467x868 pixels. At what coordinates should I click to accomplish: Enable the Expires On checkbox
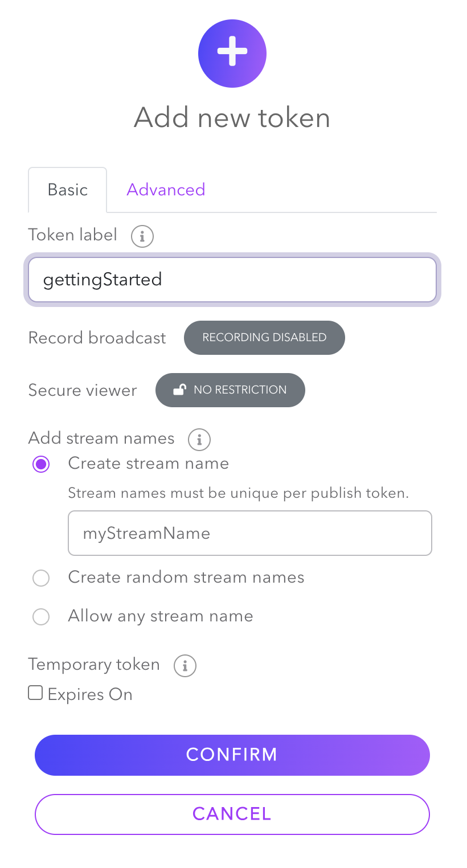point(36,693)
